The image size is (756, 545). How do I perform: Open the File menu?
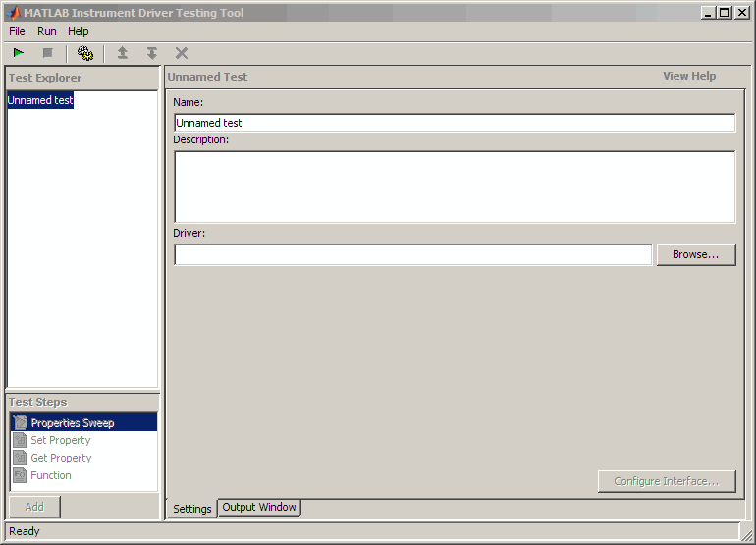17,31
